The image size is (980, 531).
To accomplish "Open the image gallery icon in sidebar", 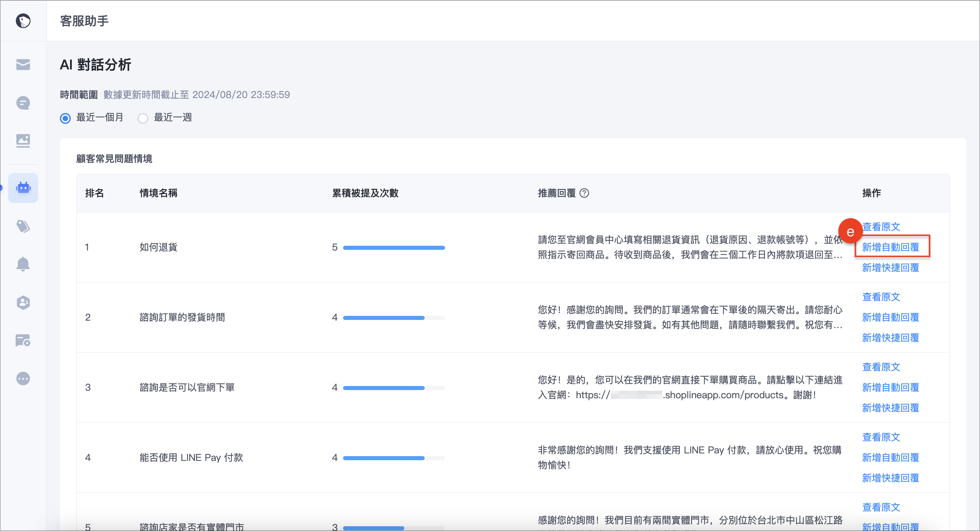I will [x=23, y=141].
